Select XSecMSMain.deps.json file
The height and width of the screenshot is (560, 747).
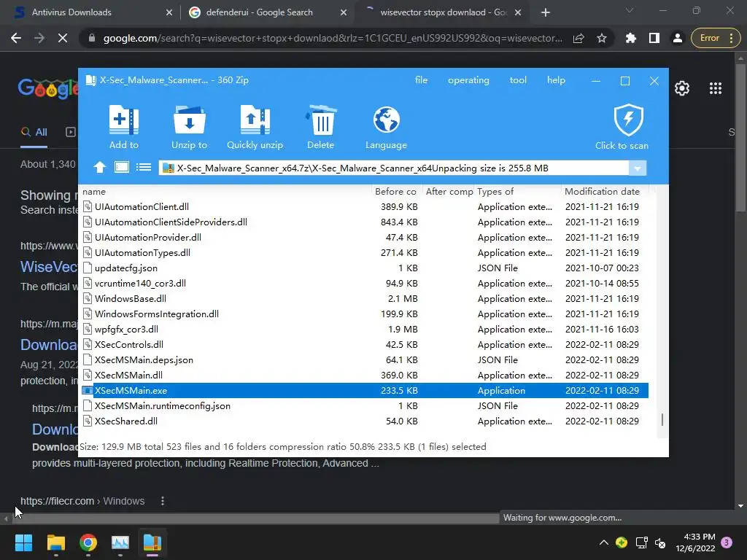(x=365, y=360)
